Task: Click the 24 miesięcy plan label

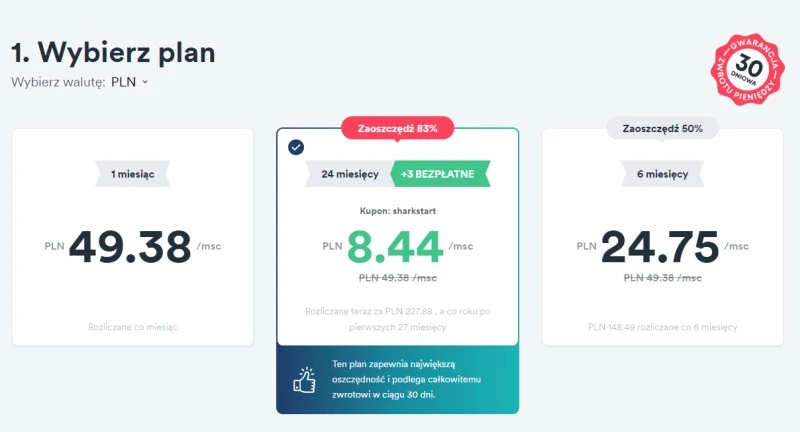Action: 350,174
